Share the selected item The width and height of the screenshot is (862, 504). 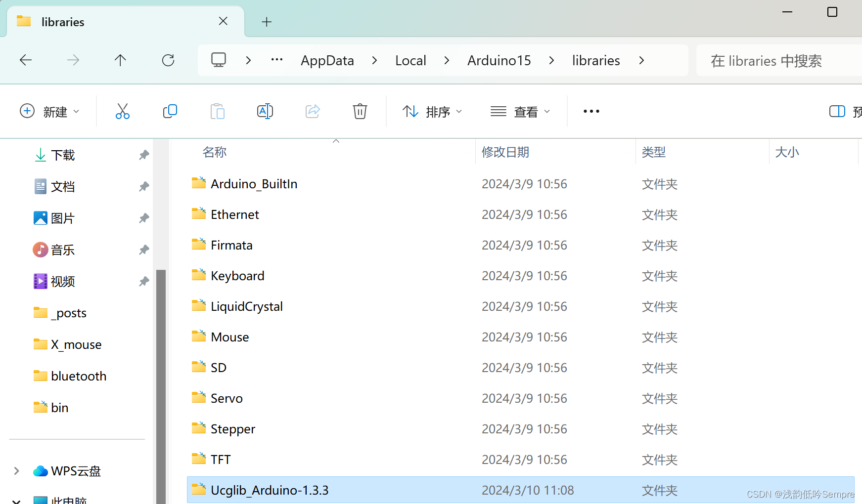click(313, 111)
